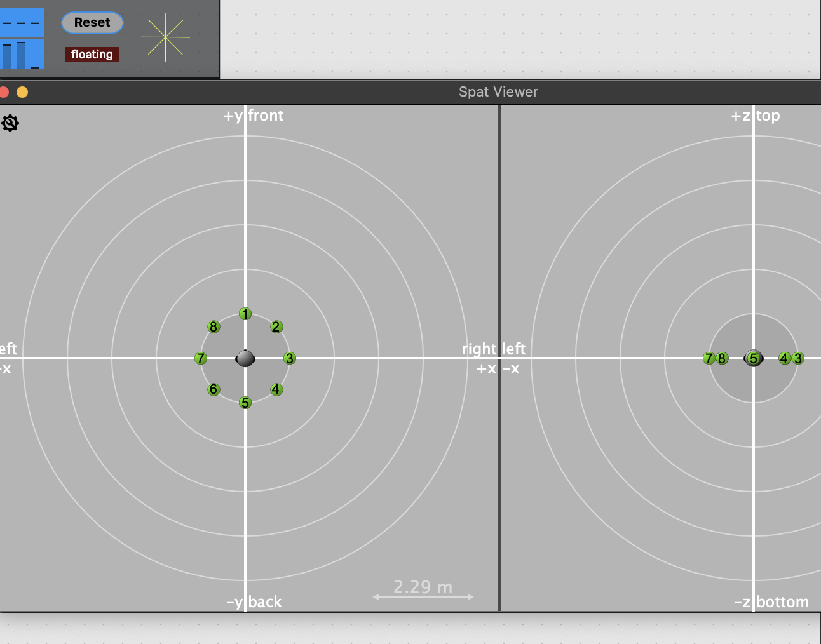
Task: Click the listener sphere in top view
Action: (245, 358)
